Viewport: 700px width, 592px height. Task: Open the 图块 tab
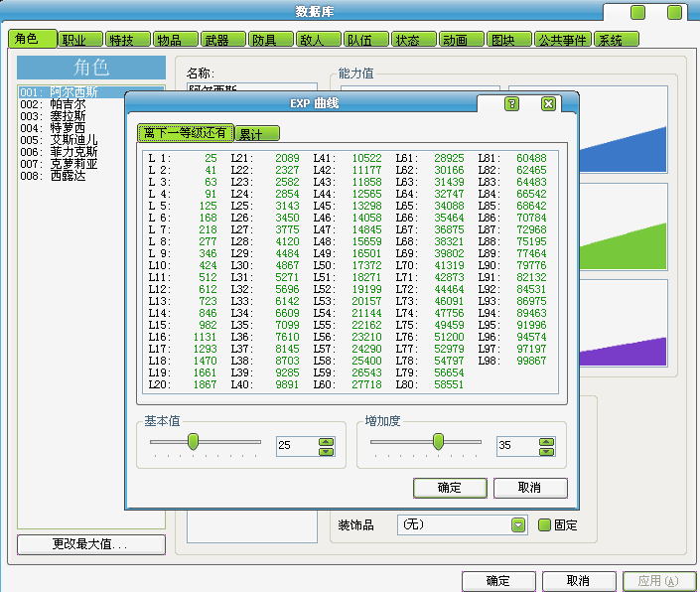509,40
